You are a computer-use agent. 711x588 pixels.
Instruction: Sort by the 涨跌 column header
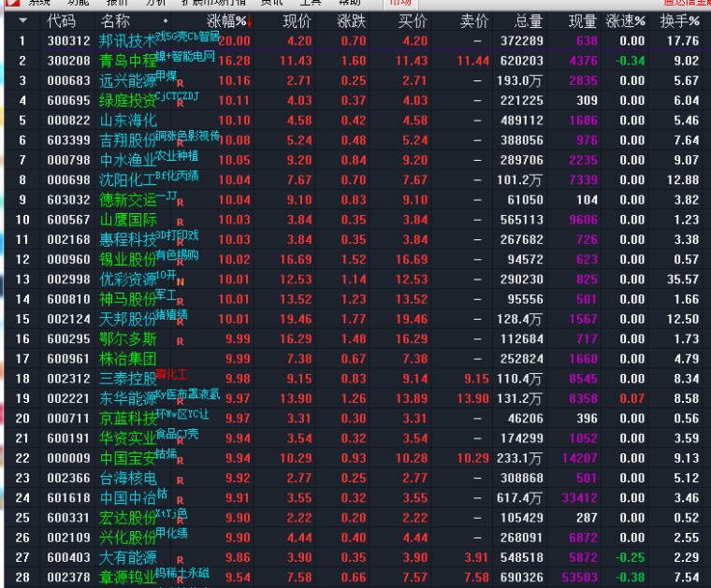[352, 21]
